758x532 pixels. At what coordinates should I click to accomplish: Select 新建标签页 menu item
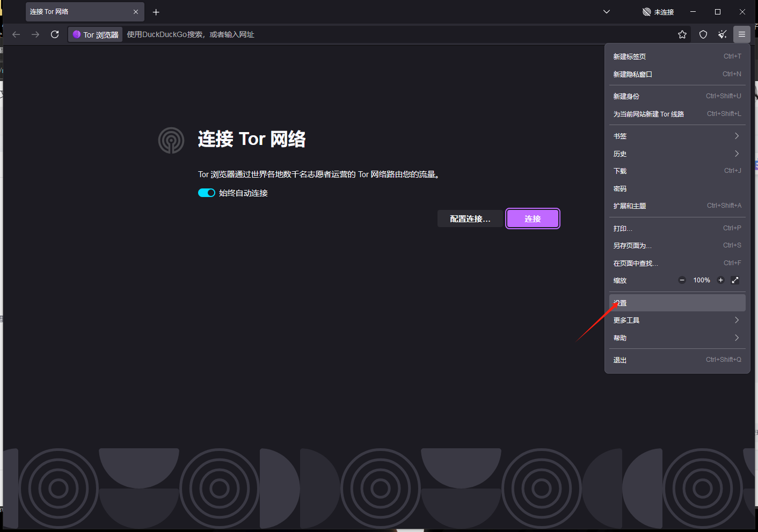677,56
